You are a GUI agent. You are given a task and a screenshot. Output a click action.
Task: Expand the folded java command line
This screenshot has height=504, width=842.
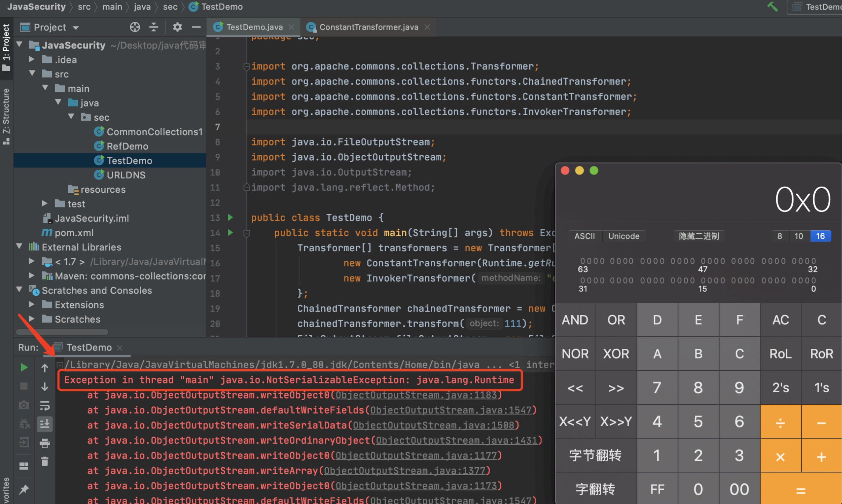click(x=60, y=365)
